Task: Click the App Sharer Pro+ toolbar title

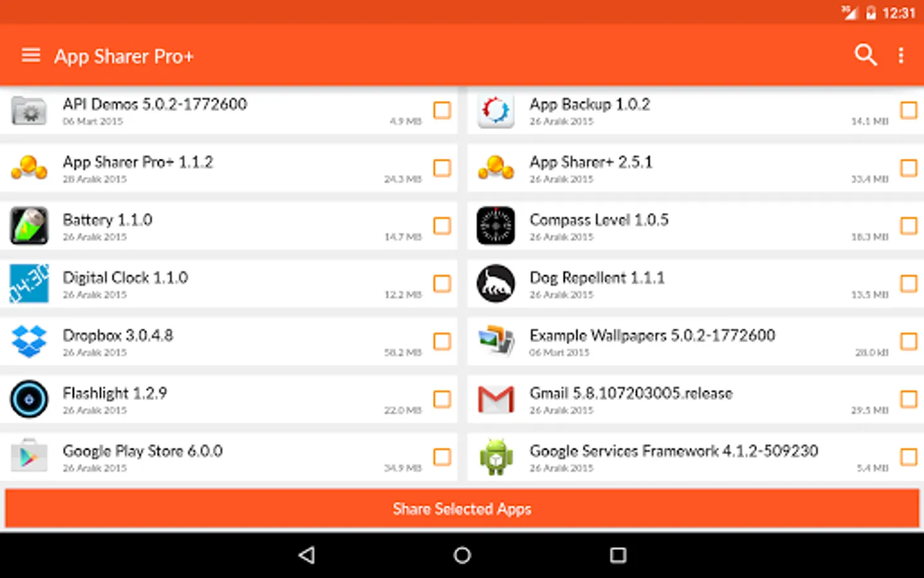Action: pos(123,57)
